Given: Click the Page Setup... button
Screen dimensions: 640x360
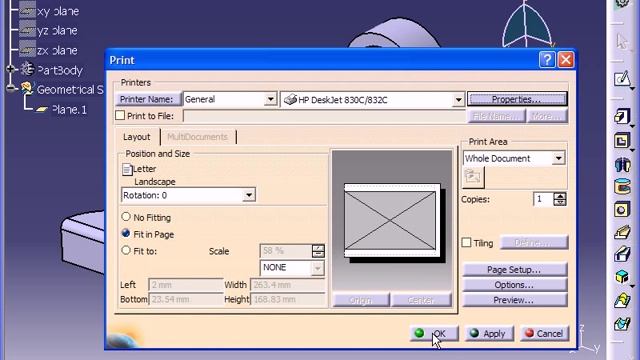Looking at the screenshot, I should click(514, 269).
